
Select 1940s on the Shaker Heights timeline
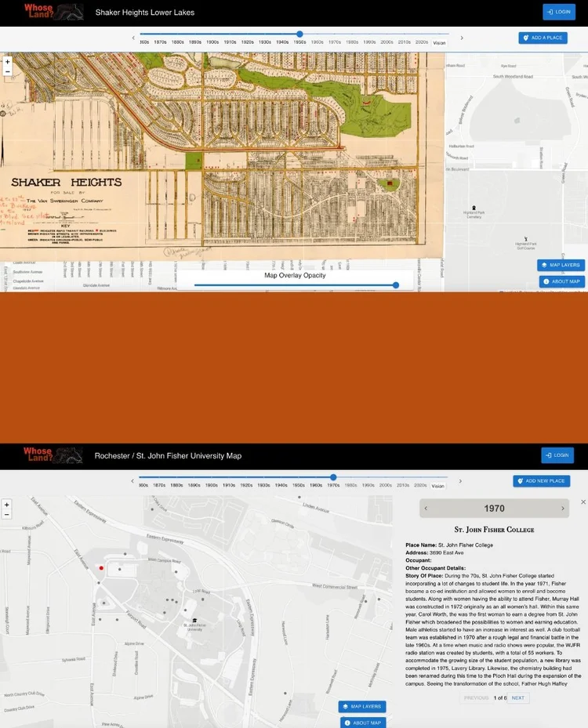(x=282, y=42)
